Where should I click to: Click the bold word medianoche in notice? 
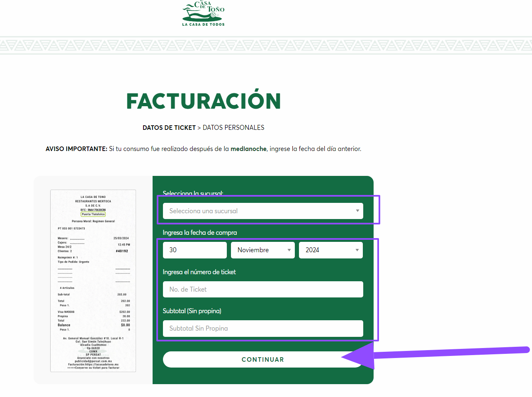point(248,149)
